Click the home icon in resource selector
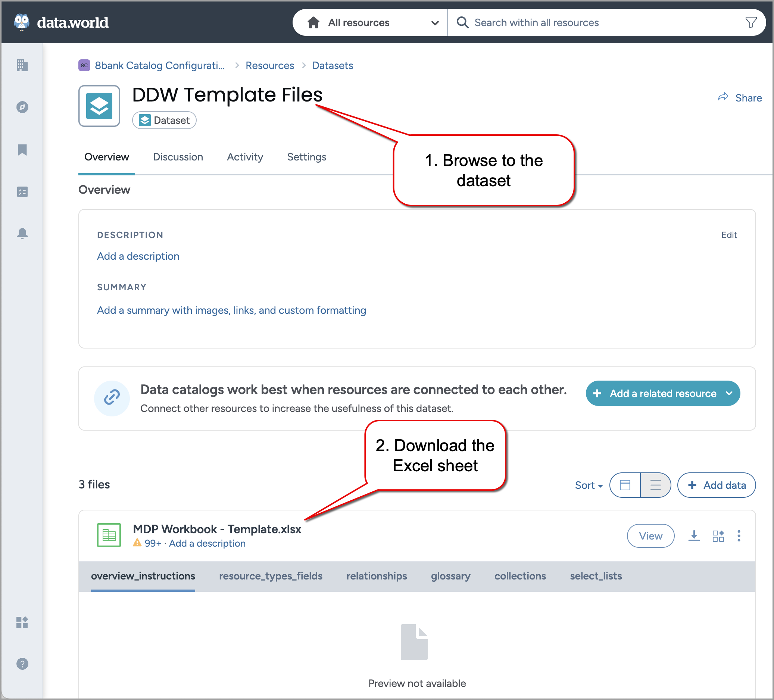The image size is (774, 700). click(x=313, y=22)
